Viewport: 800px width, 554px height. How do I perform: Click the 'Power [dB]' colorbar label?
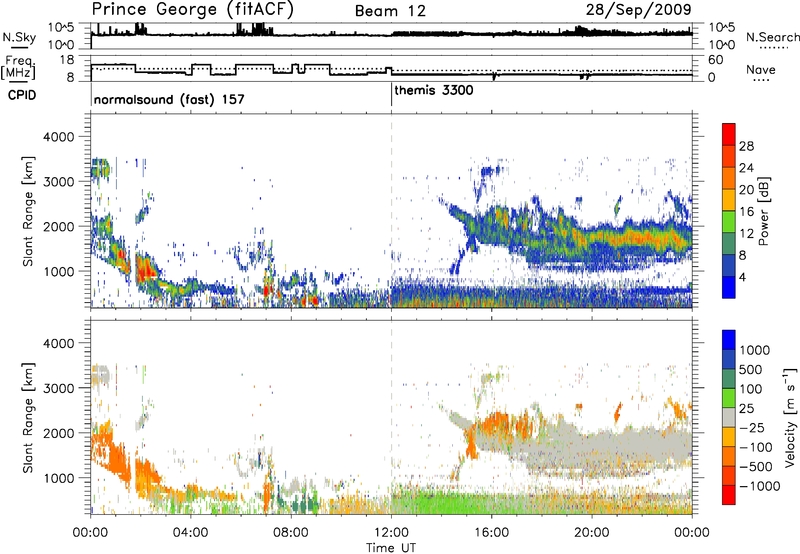(763, 211)
